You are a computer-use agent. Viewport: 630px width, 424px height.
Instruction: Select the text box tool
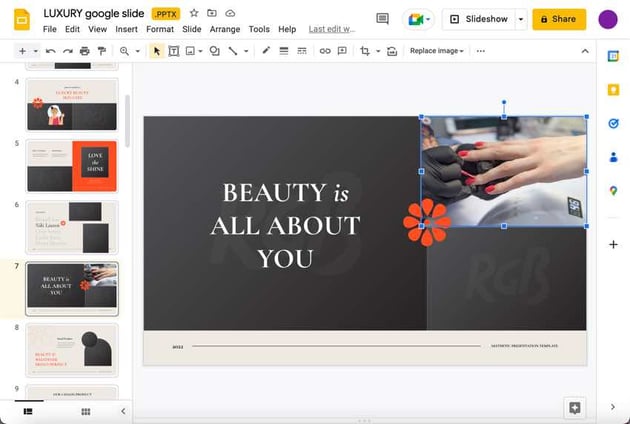coord(174,51)
